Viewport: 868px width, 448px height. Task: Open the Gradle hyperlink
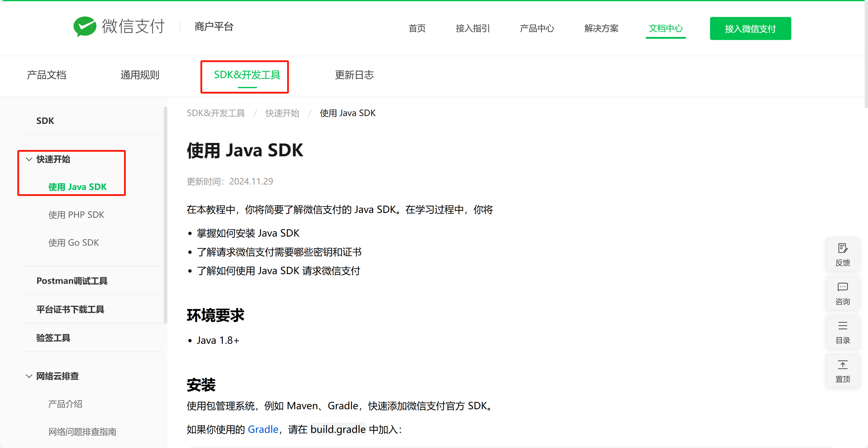click(x=263, y=429)
